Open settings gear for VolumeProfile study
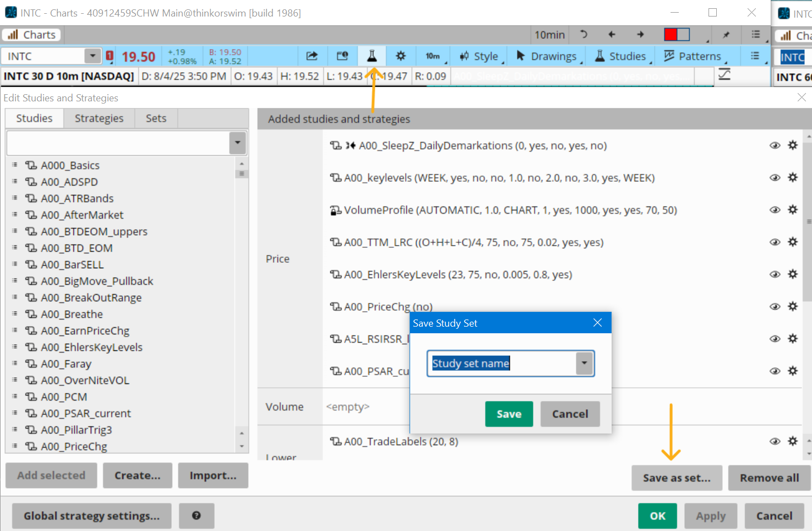Viewport: 812px width, 531px height. [793, 209]
